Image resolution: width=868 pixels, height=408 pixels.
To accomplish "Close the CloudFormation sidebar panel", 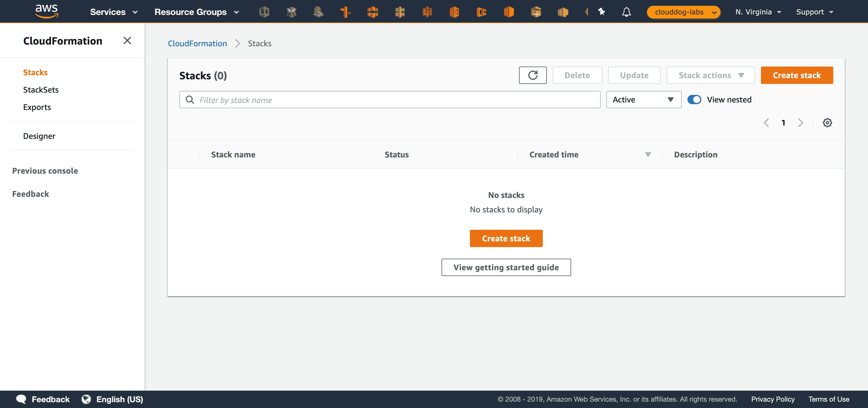I will tap(127, 41).
